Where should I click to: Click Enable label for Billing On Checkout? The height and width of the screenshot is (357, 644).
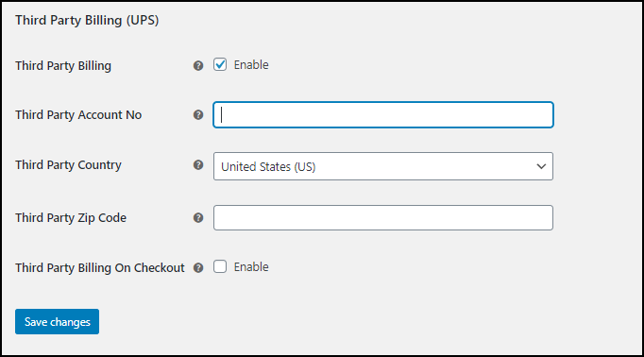pos(251,267)
